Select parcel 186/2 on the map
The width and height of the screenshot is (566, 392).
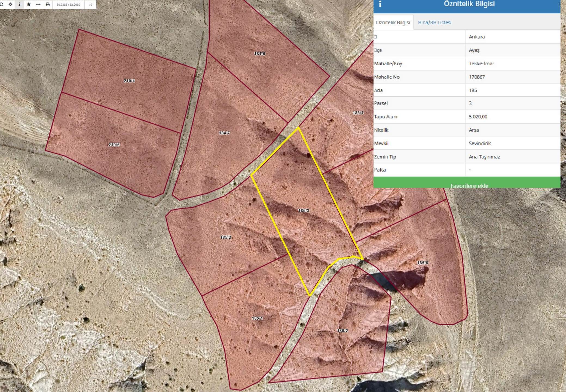click(342, 330)
